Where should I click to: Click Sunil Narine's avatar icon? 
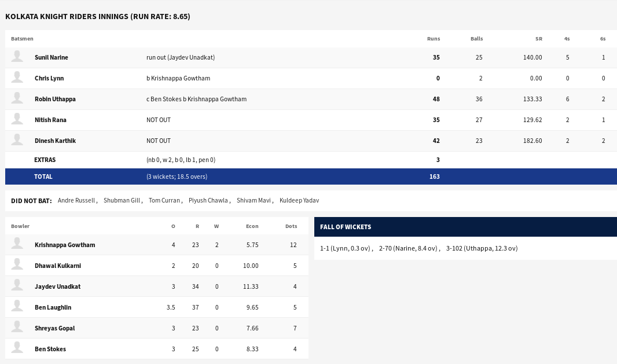click(17, 56)
